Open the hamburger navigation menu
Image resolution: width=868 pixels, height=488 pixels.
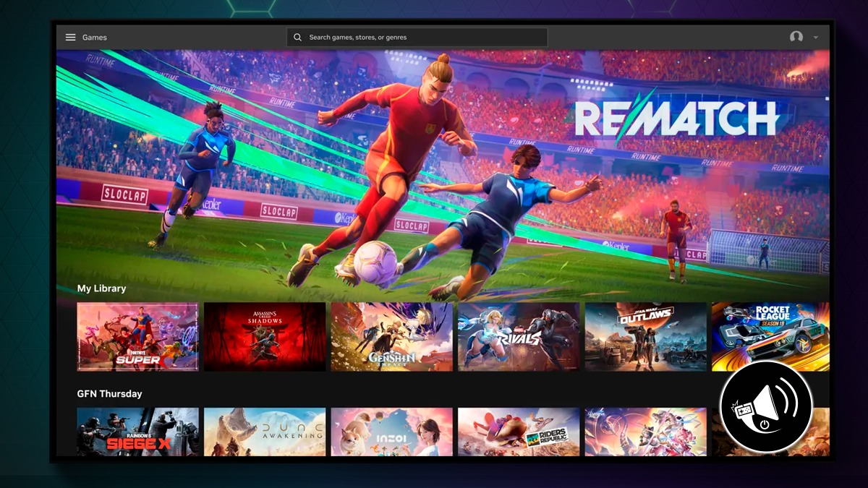pyautogui.click(x=70, y=38)
